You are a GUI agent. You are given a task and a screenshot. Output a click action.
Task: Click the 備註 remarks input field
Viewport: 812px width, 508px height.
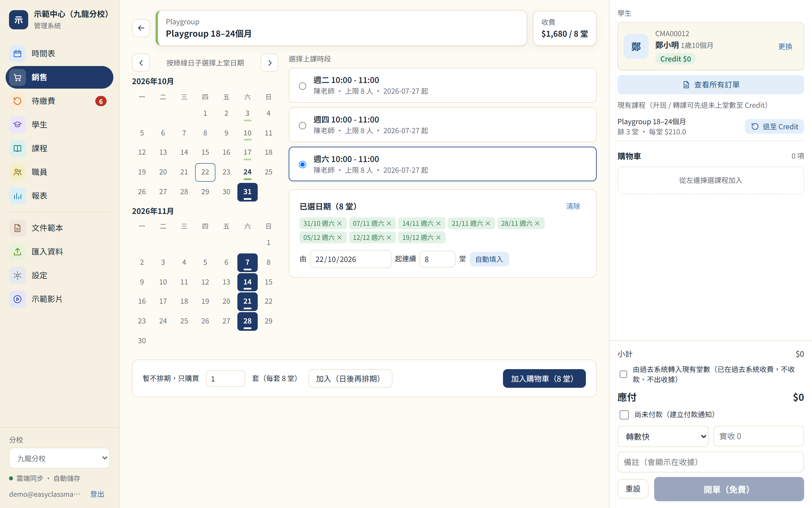710,462
